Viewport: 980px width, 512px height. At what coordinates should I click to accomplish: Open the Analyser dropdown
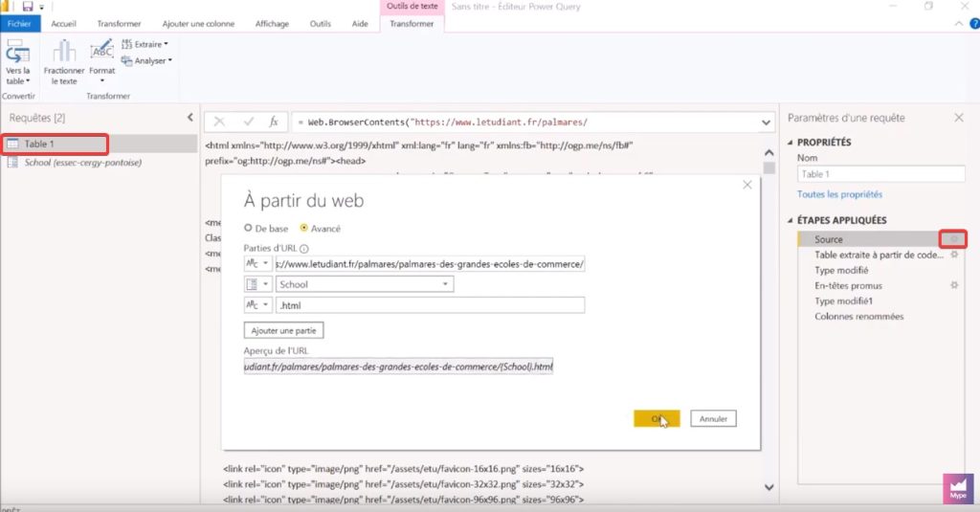pos(146,60)
